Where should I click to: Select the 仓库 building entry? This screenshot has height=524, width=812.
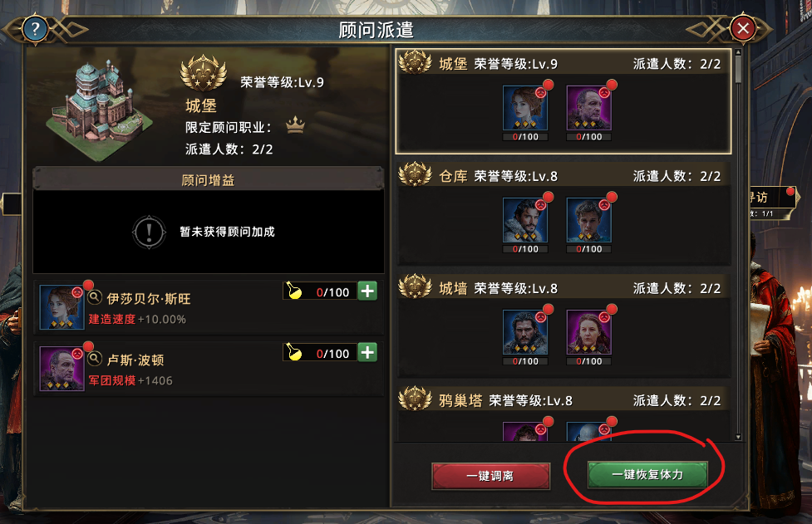563,213
